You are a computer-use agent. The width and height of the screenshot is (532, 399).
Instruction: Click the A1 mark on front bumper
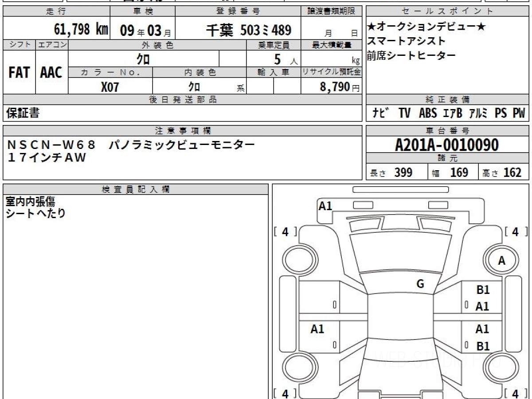coord(325,206)
